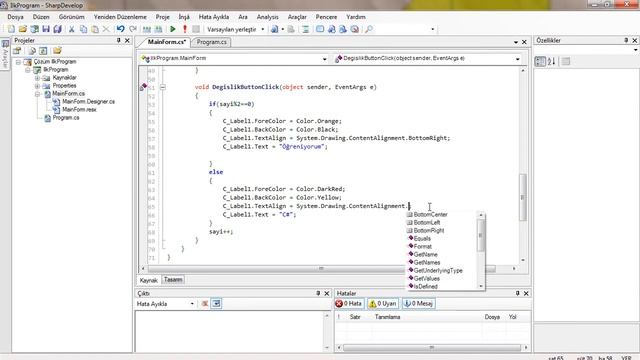The width and height of the screenshot is (640, 360).
Task: Open the Dosya menu
Action: coord(16,17)
